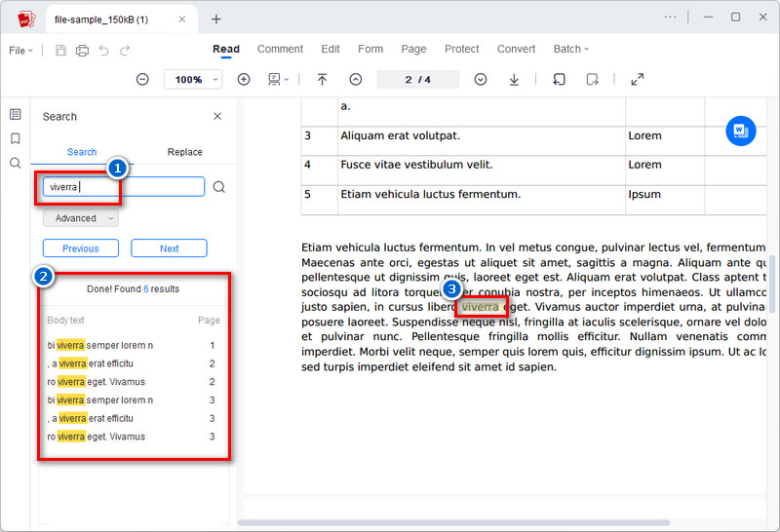
Task: Switch to the Form tab
Action: [370, 49]
